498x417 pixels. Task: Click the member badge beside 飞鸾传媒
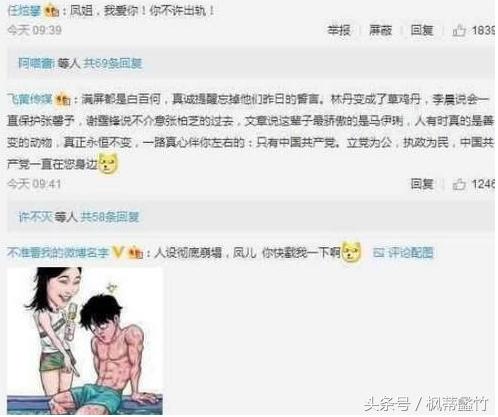pos(63,99)
